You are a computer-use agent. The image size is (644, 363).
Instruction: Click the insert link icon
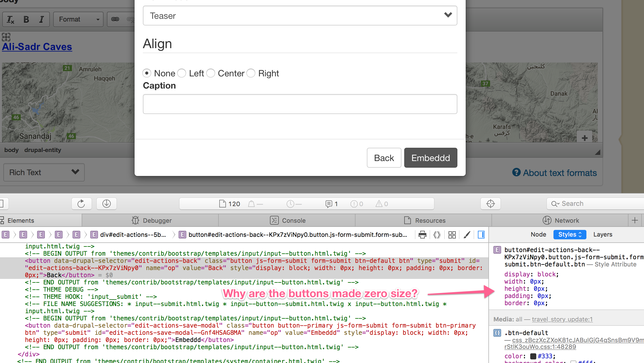[x=115, y=19]
